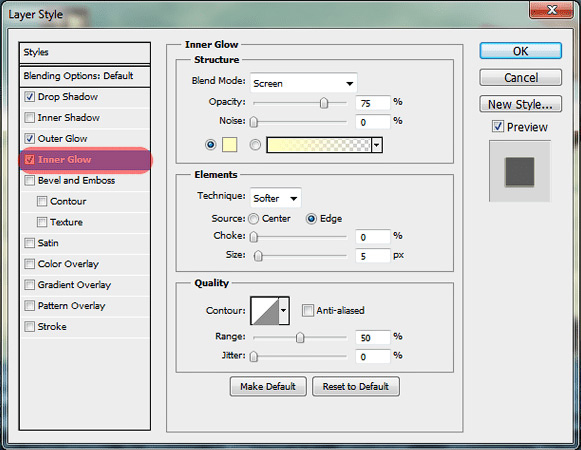The height and width of the screenshot is (450, 581).
Task: Enable the Color Overlay checkbox
Action: pos(29,264)
